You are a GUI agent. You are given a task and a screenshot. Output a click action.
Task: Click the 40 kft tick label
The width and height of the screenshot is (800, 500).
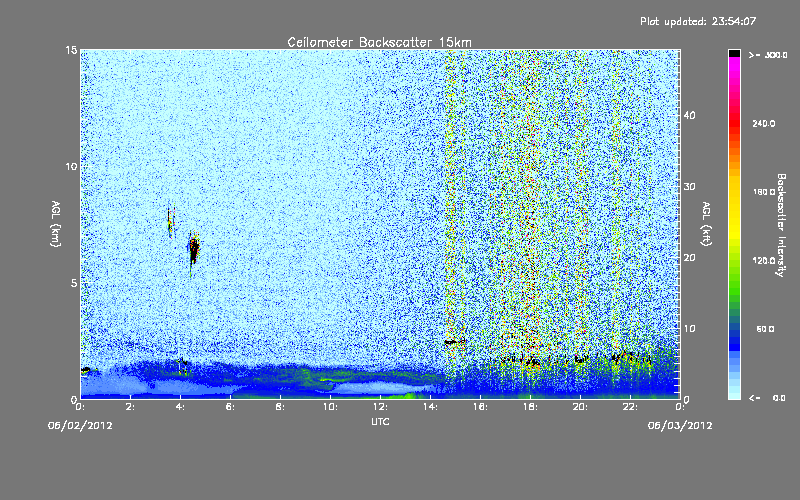689,115
